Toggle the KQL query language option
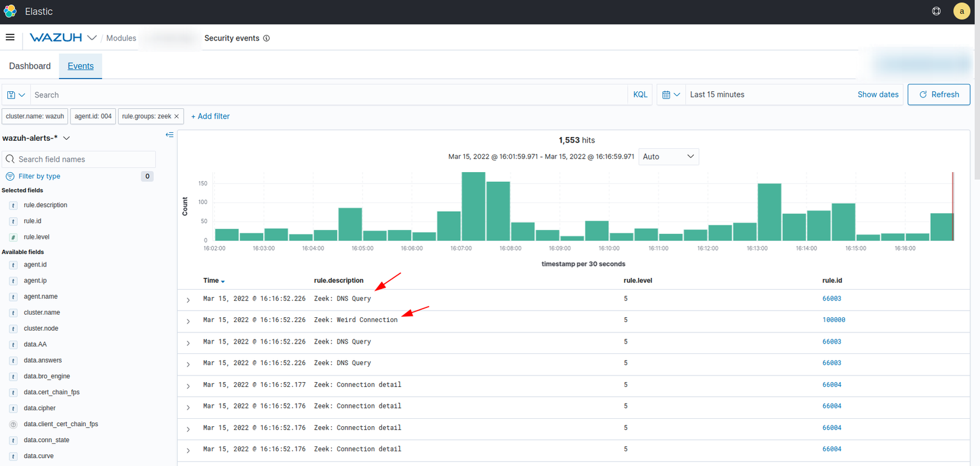 (640, 95)
